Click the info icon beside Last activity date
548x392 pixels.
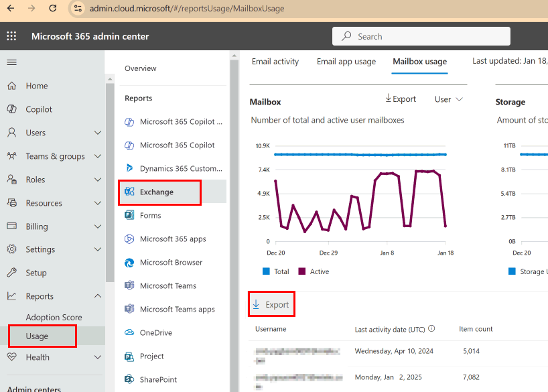431,328
